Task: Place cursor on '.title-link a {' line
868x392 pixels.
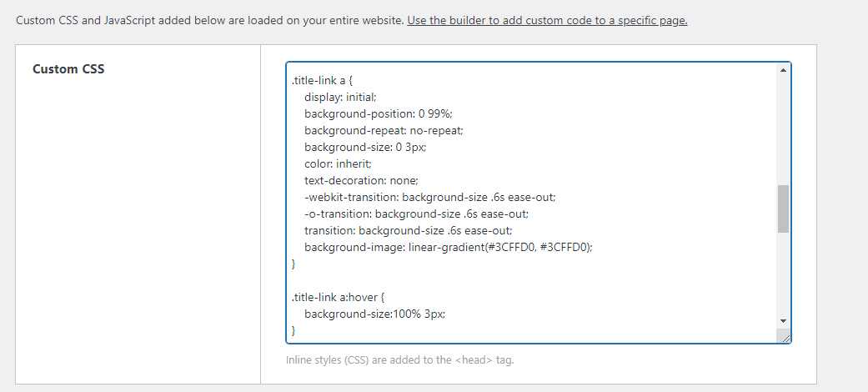Action: (322, 81)
